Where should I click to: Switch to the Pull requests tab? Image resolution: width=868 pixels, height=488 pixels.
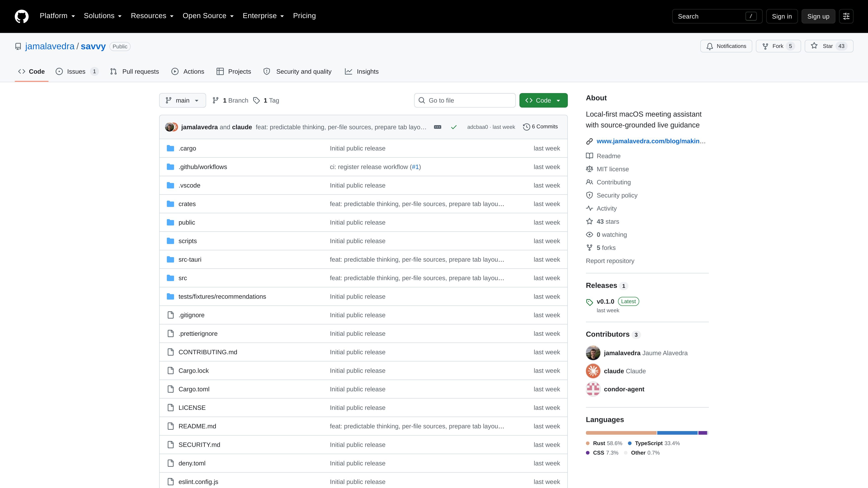[134, 71]
